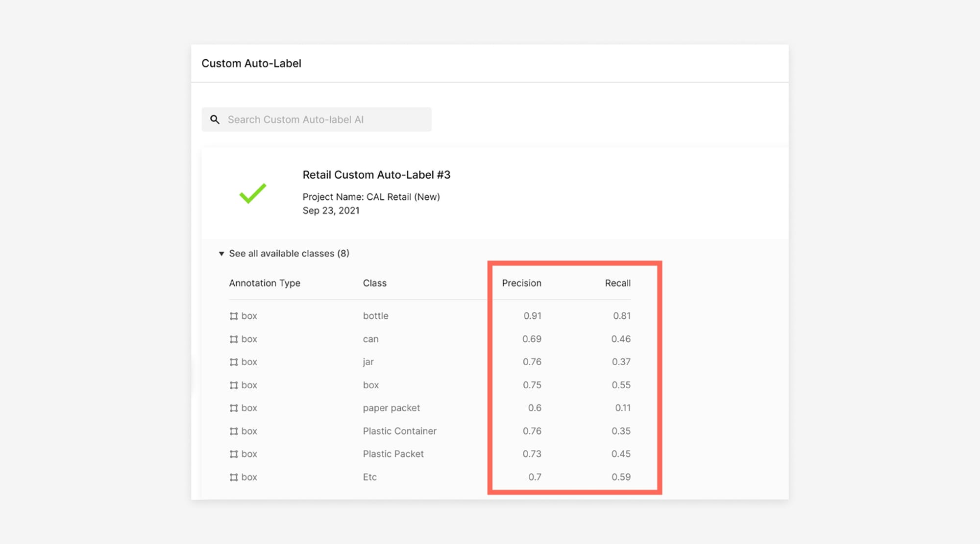Click the box annotation icon for Etc

(234, 477)
